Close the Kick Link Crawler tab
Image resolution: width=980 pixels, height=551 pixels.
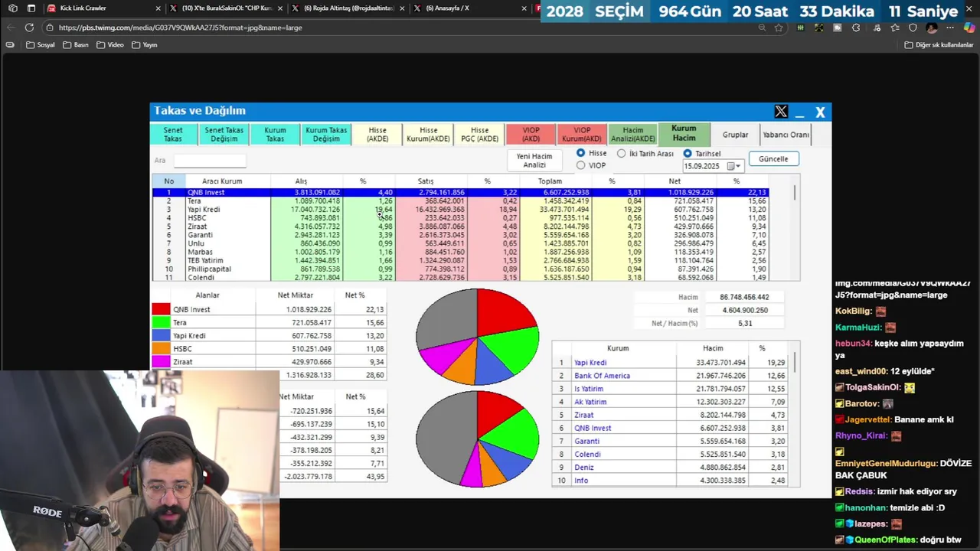(158, 8)
